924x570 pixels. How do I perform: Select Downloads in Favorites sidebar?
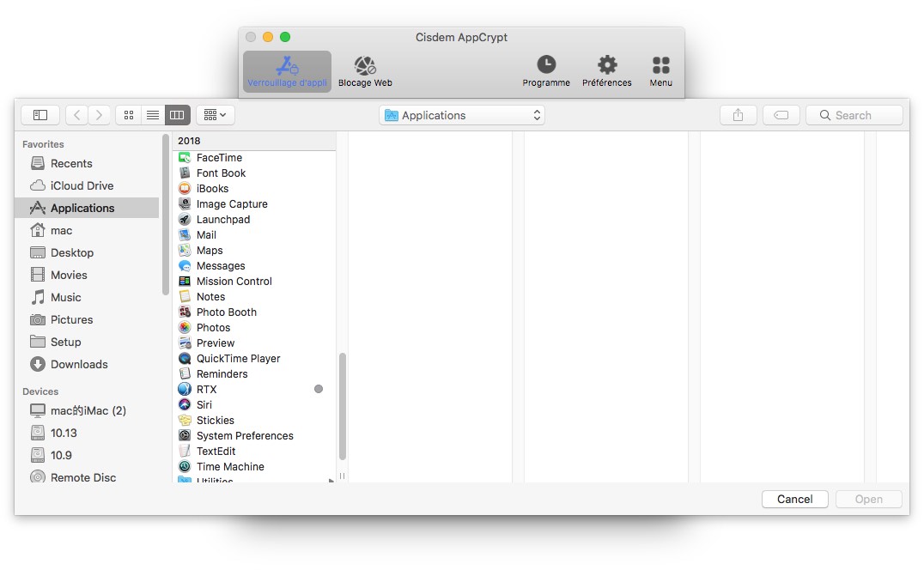click(x=78, y=364)
